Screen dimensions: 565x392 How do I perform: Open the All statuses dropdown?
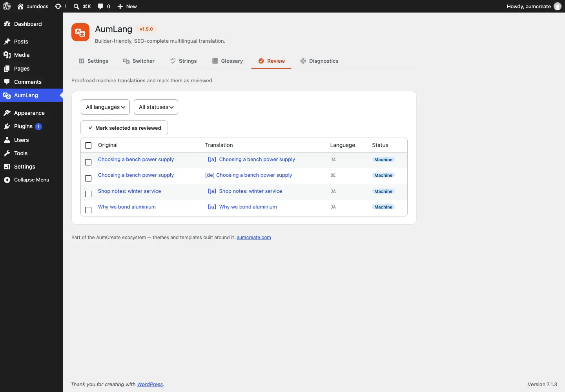[156, 107]
